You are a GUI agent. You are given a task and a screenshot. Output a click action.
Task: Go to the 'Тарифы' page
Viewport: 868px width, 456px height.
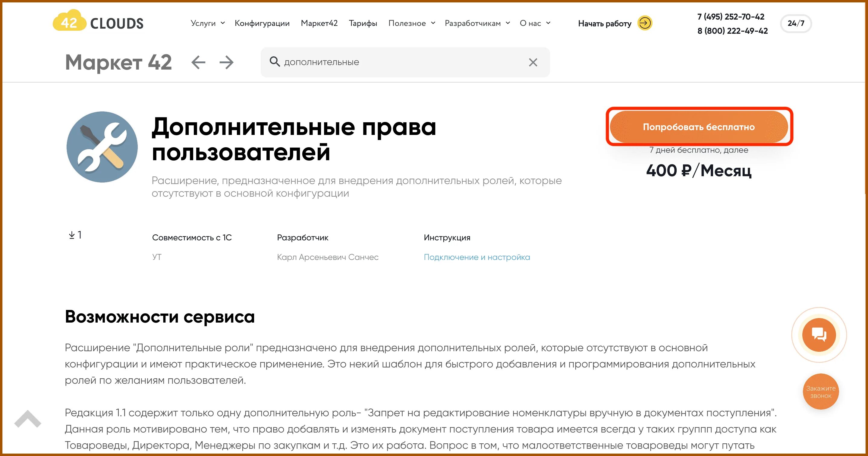pyautogui.click(x=363, y=23)
